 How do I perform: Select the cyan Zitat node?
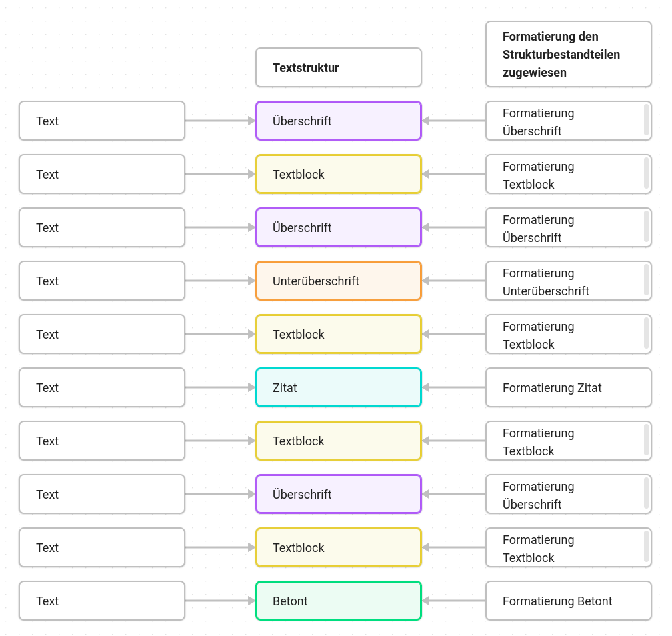pos(339,387)
